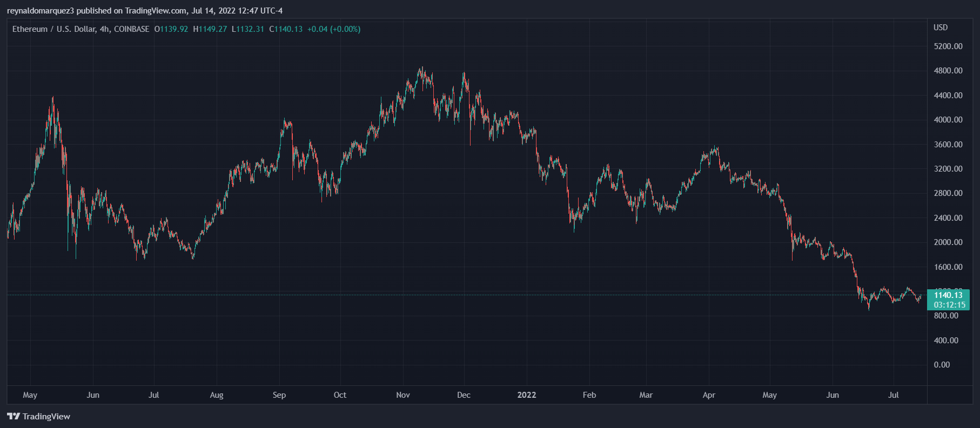The image size is (980, 428).
Task: Click the 4400.00 price axis label
Action: (x=948, y=96)
